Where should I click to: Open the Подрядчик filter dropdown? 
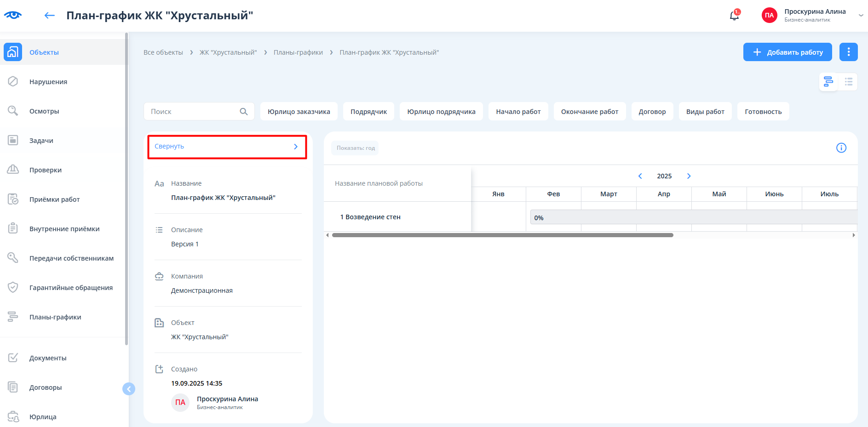(368, 112)
